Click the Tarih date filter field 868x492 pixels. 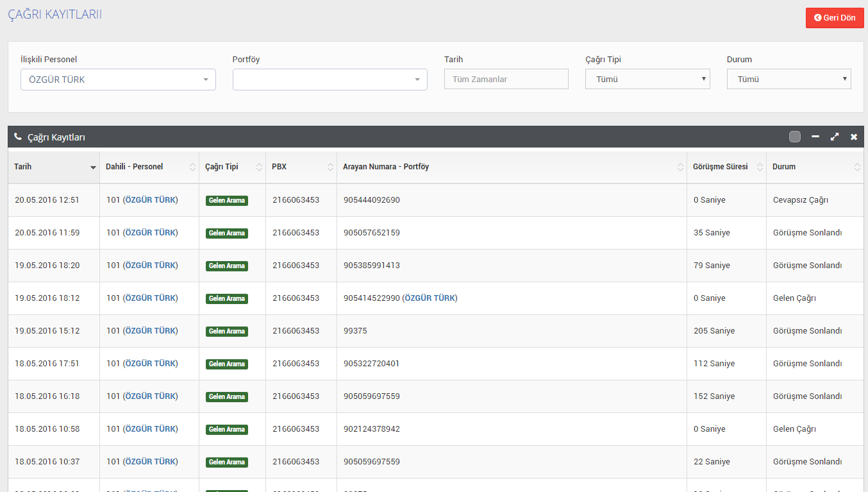coord(506,79)
